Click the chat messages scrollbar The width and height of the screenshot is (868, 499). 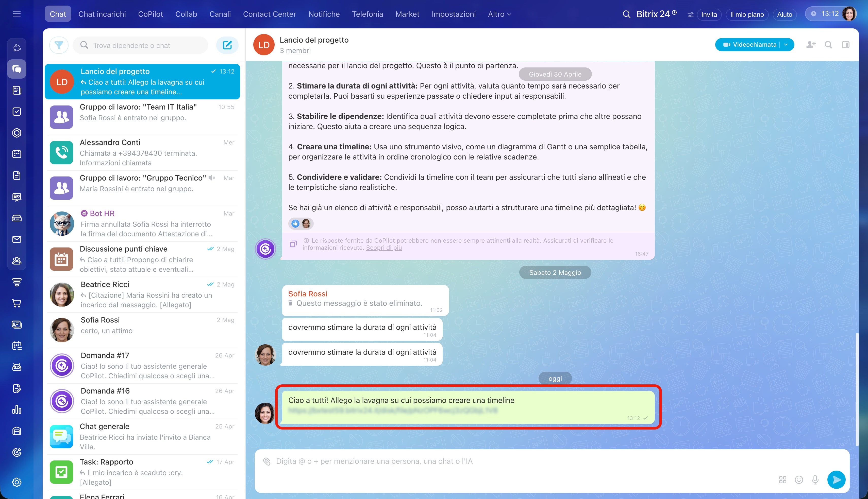tap(857, 389)
